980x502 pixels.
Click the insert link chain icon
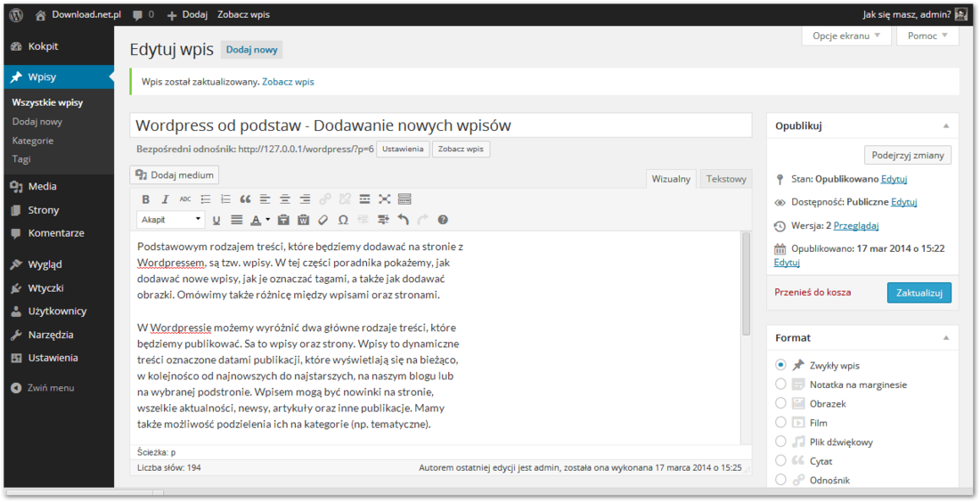(x=325, y=199)
